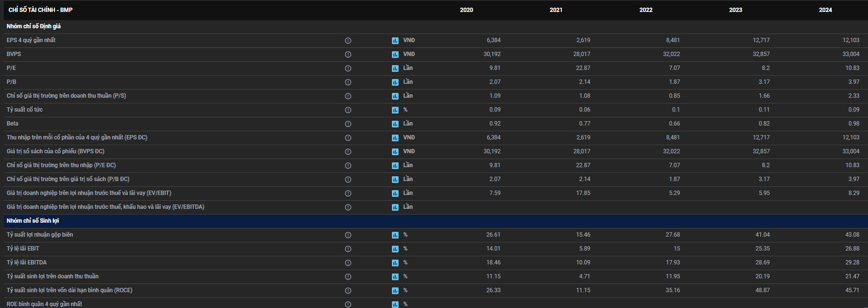Click the CHỈ SỐ TÀI CHÍNH - BMP heading
Screen dimensions: 868x308
(x=41, y=10)
